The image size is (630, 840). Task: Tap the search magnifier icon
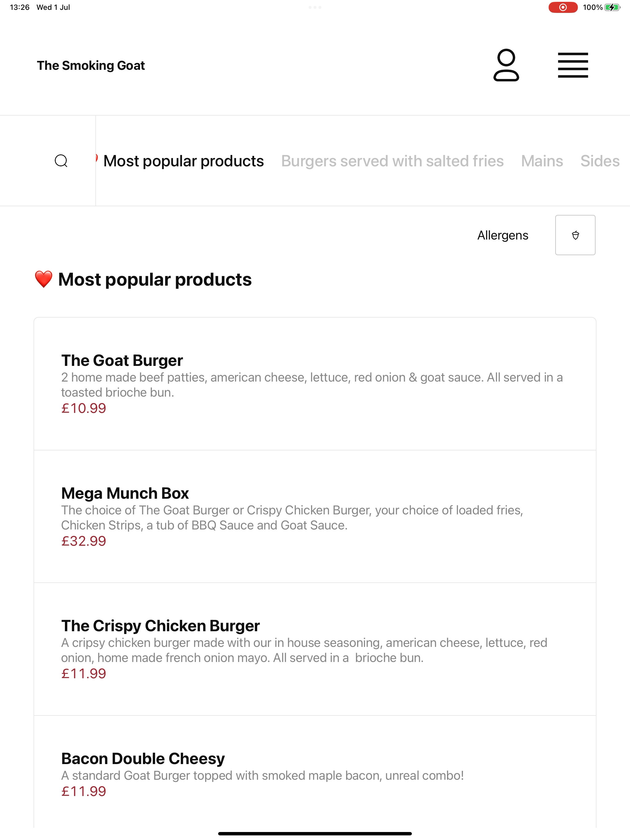61,161
